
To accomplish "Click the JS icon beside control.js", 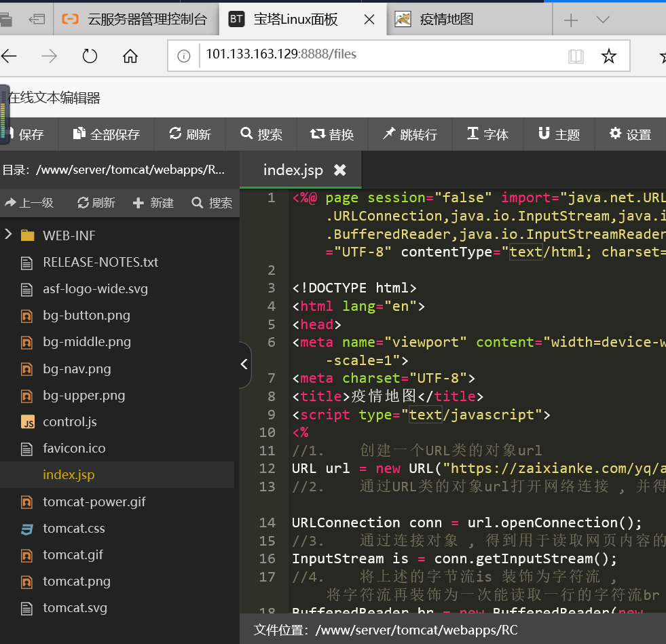I will [x=27, y=422].
